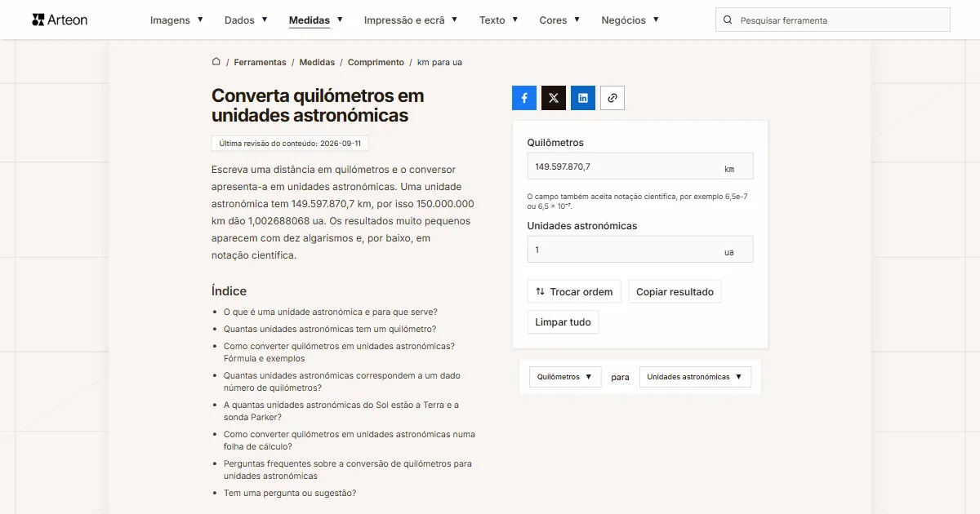Jump to the sonda Parker section link
Screen dimensions: 980x514
[341, 411]
